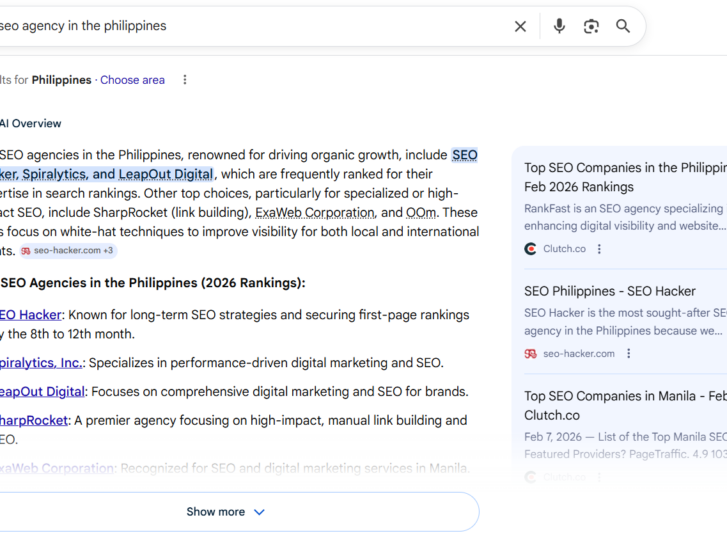Expand AI Overview with Show more
727x545 pixels.
click(216, 512)
